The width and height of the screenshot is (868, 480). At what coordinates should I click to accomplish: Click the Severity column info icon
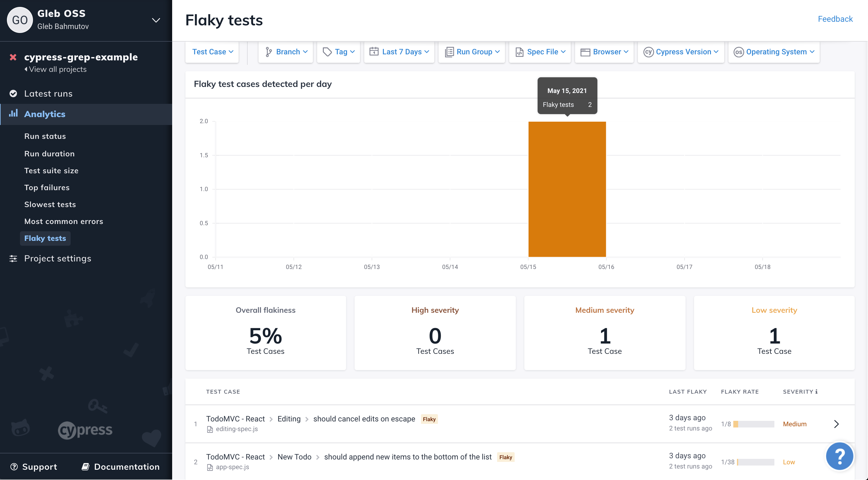point(816,392)
